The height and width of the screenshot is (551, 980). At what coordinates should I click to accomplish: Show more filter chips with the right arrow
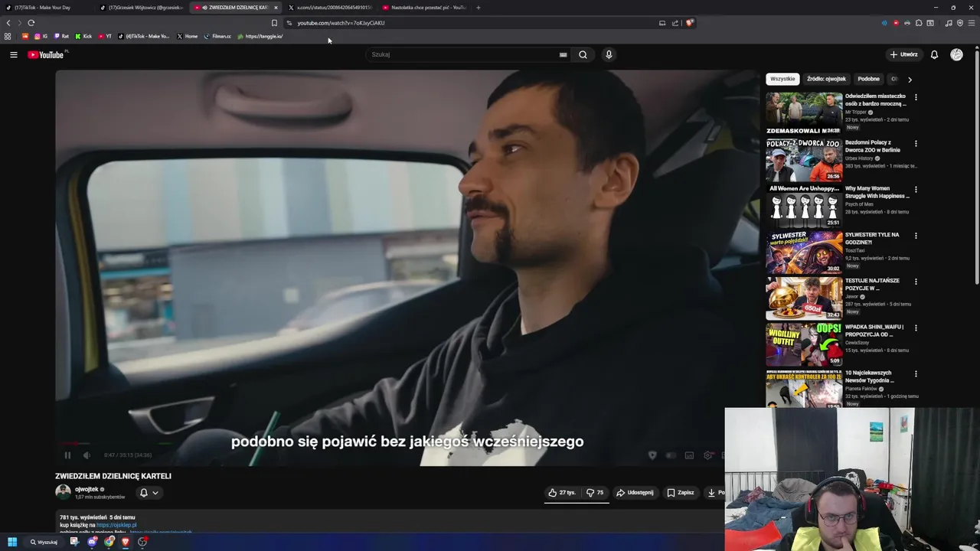pos(910,79)
